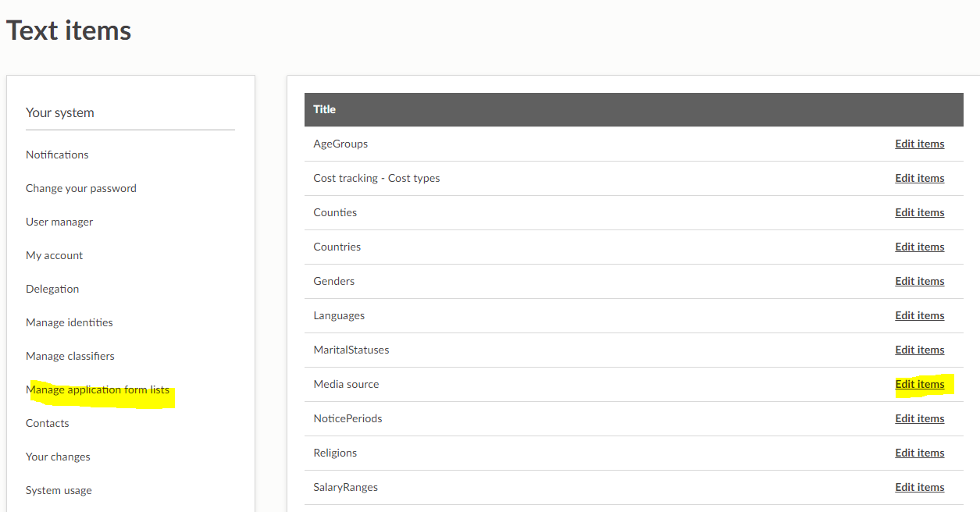This screenshot has width=980, height=512.
Task: Click Manage application form lists
Action: tap(98, 389)
